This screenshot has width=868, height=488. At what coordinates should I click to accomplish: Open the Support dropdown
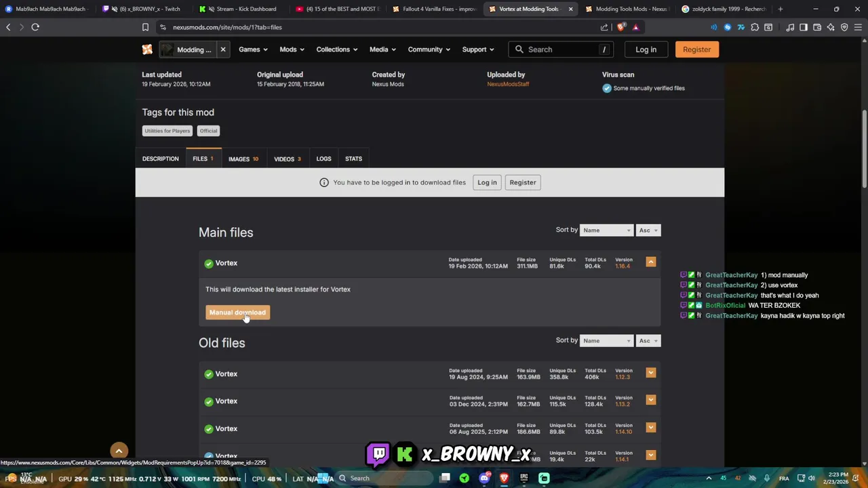tap(479, 49)
